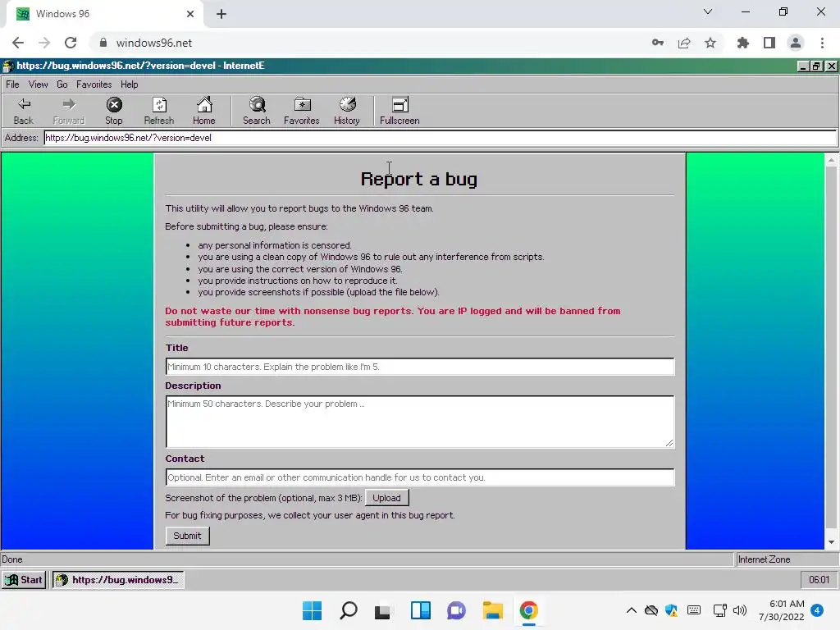Close the Windows 96 Chrome tab
This screenshot has height=630, width=840.
[x=190, y=14]
